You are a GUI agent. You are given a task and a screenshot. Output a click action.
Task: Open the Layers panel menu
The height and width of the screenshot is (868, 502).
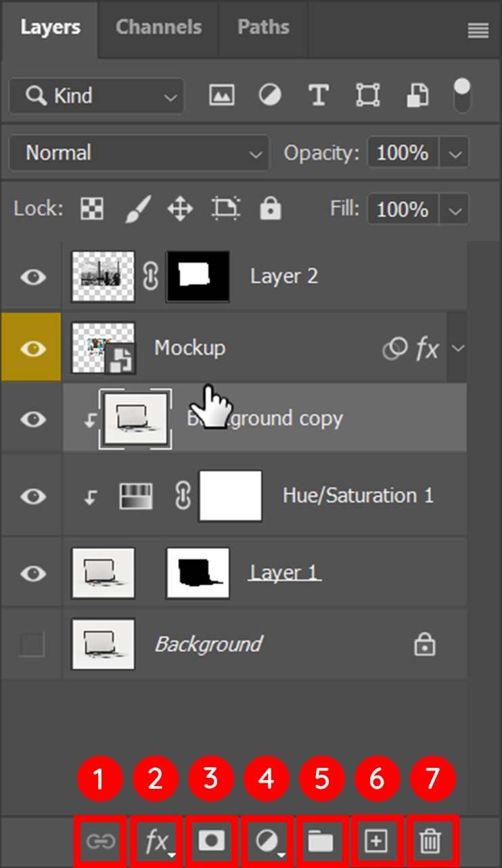(478, 30)
